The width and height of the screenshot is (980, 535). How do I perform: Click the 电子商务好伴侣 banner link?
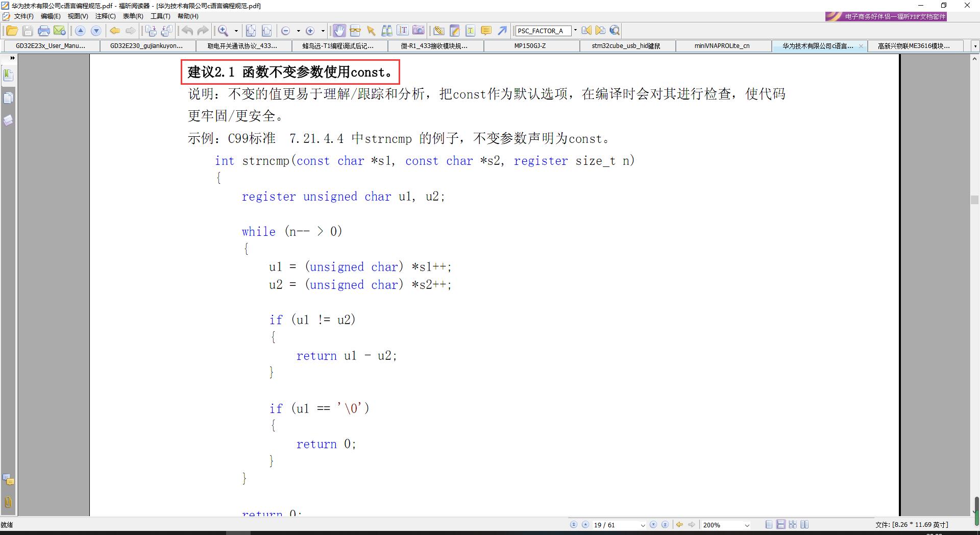(886, 16)
